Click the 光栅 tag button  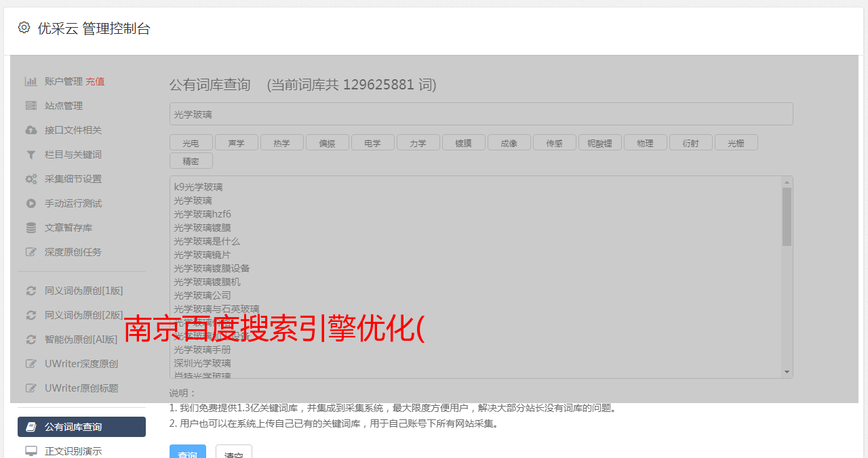pyautogui.click(x=736, y=142)
